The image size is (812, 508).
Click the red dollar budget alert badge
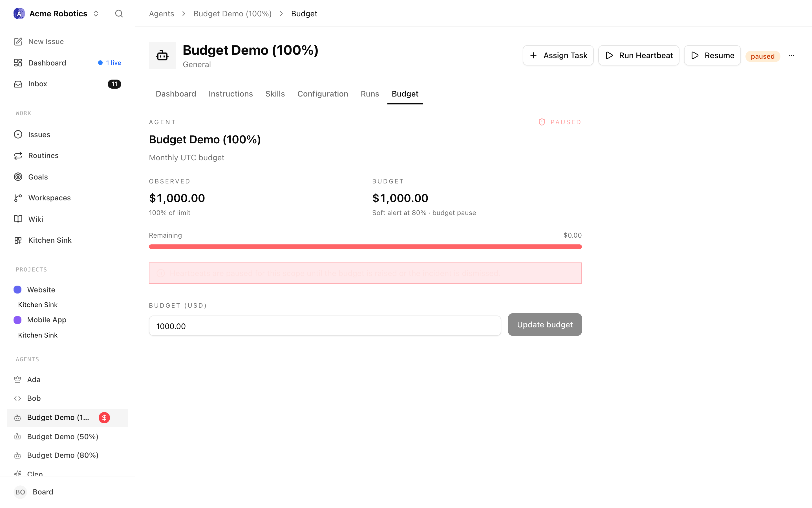(104, 418)
